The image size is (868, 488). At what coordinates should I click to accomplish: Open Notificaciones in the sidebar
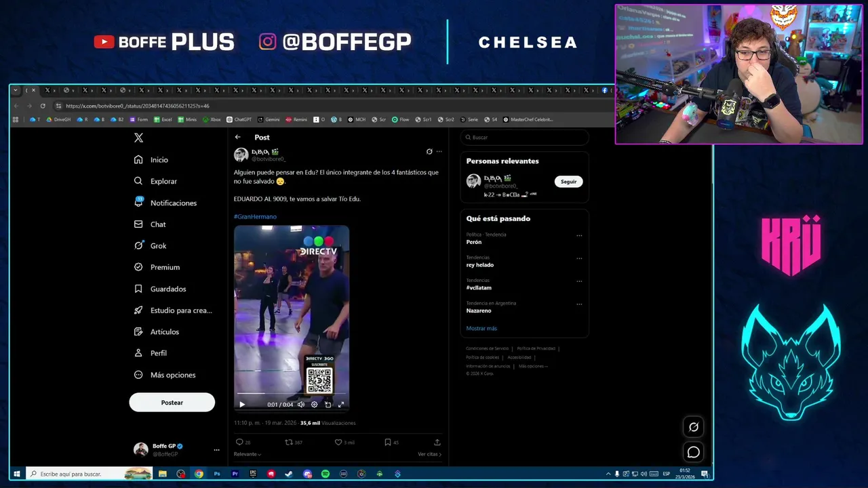[x=165, y=203]
